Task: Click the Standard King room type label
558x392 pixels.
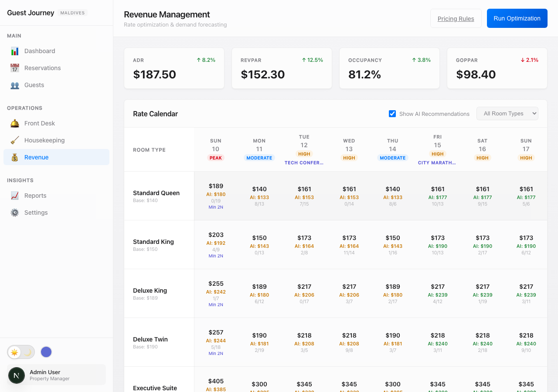Action: click(153, 242)
